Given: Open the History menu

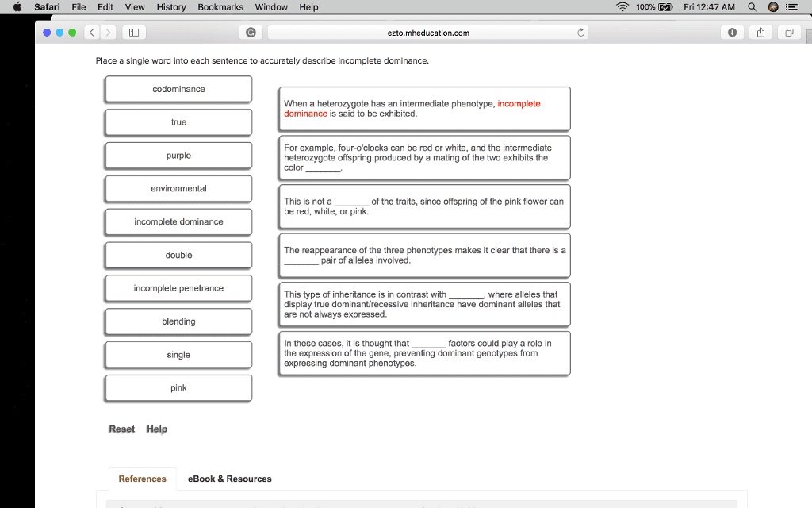Looking at the screenshot, I should point(170,7).
